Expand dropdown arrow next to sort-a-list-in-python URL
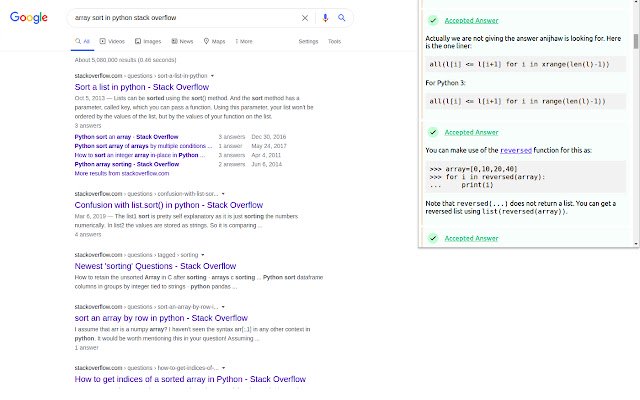The width and height of the screenshot is (640, 400). coord(212,76)
